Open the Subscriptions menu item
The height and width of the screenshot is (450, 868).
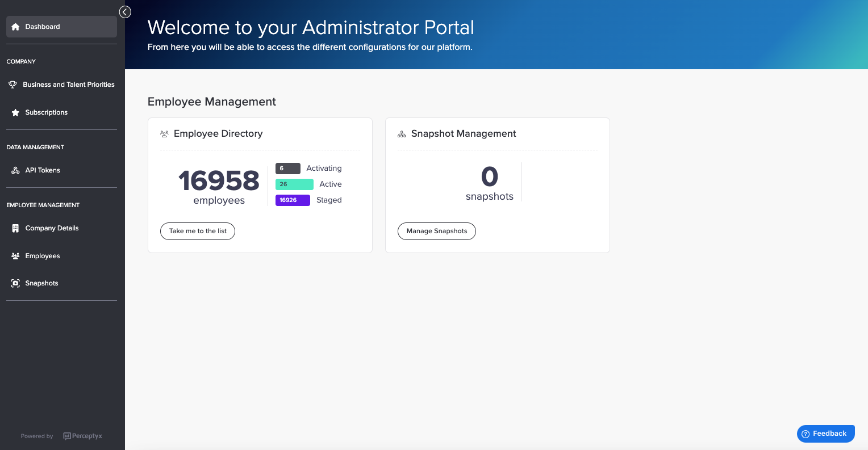tap(46, 112)
